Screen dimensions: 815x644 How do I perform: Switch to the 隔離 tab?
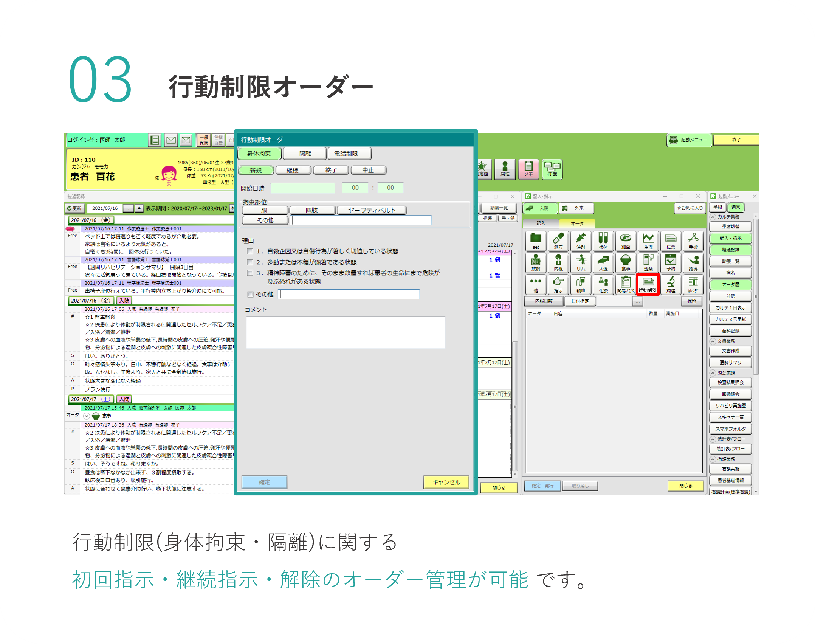pos(305,154)
